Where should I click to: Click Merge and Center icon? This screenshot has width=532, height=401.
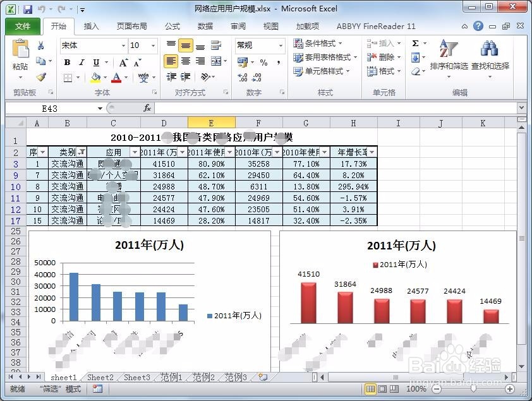tap(216, 61)
